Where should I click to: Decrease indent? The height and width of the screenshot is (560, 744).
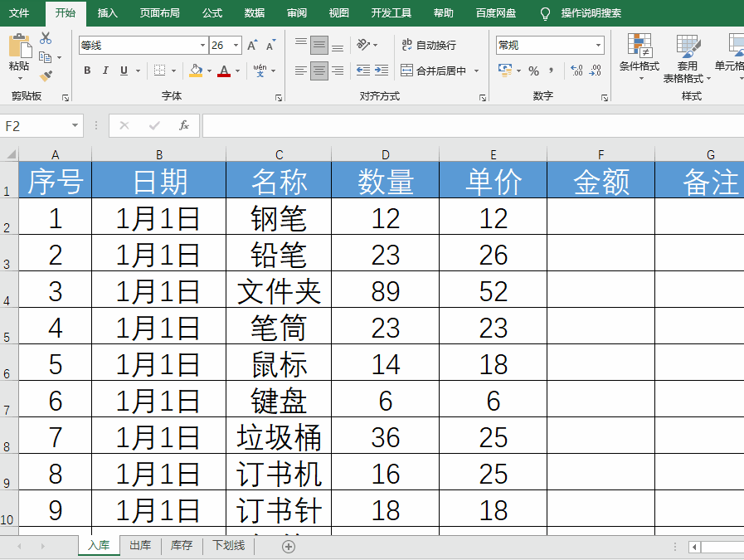(363, 71)
